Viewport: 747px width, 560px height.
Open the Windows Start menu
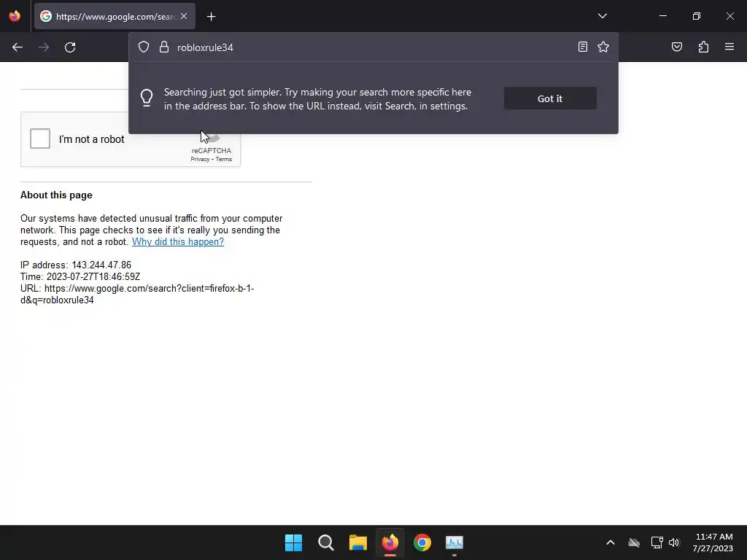[293, 542]
